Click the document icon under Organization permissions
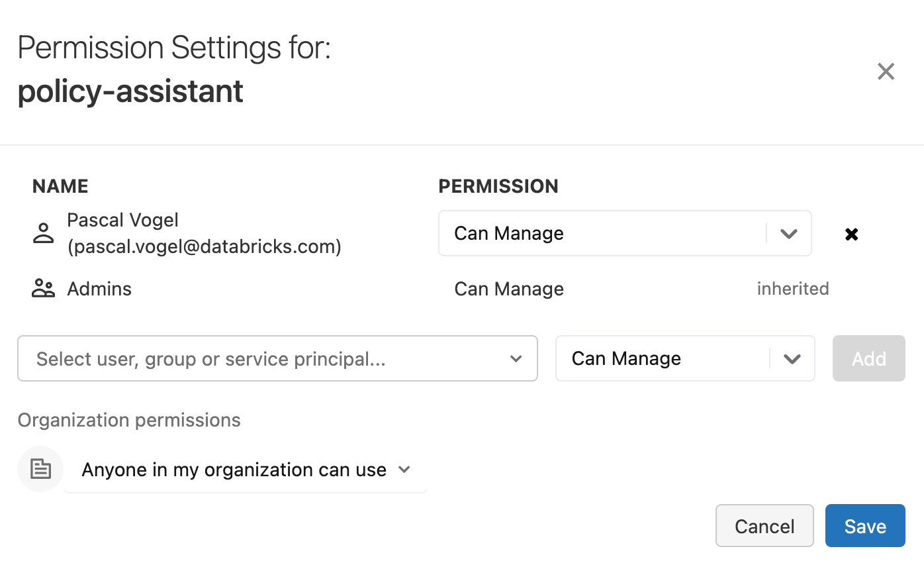 pos(40,469)
